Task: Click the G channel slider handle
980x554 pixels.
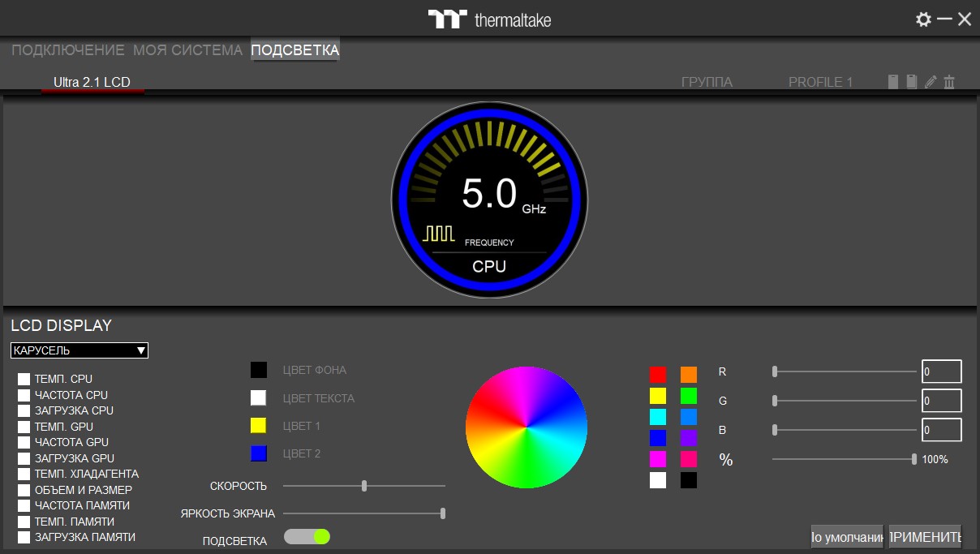Action: (x=775, y=400)
